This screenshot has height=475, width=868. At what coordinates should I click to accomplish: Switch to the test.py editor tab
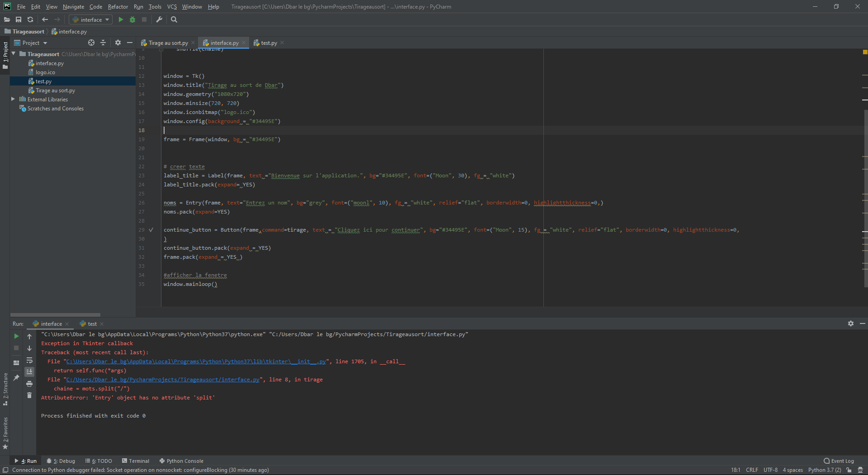(x=269, y=43)
